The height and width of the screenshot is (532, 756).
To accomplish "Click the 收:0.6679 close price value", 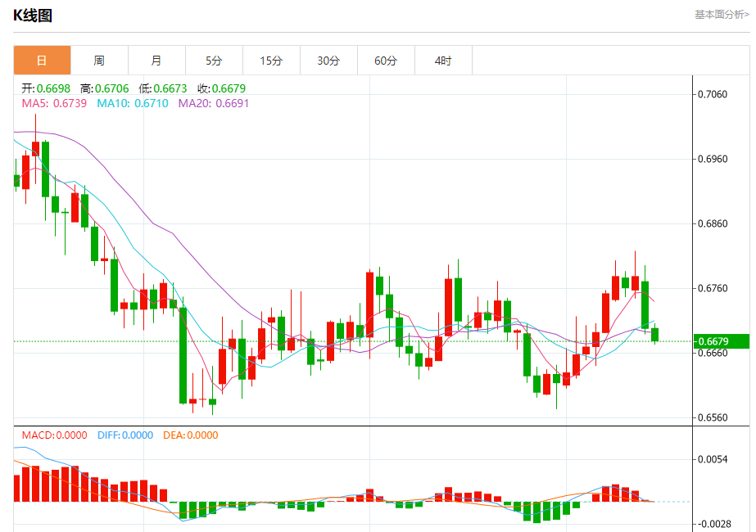I will 221,88.
